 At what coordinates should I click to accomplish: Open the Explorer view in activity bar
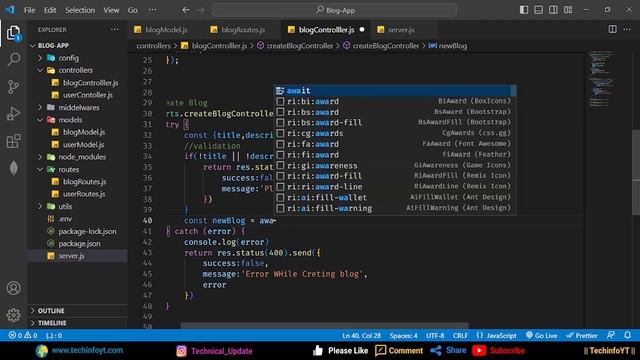click(x=13, y=33)
